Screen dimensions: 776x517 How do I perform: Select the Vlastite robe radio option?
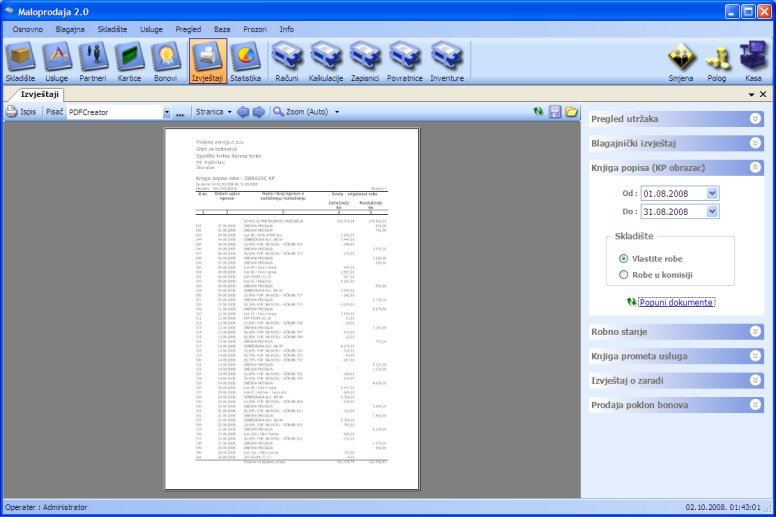click(x=624, y=258)
